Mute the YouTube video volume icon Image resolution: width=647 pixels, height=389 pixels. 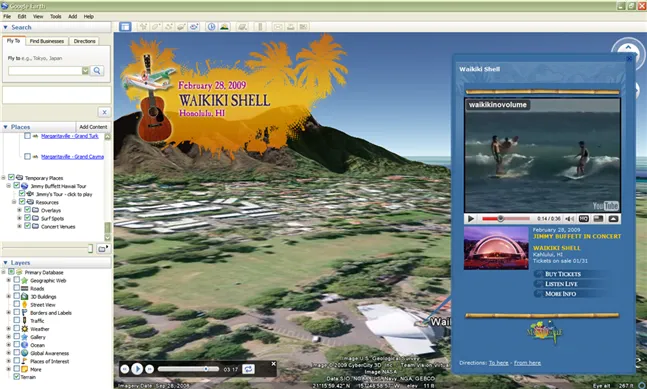569,219
